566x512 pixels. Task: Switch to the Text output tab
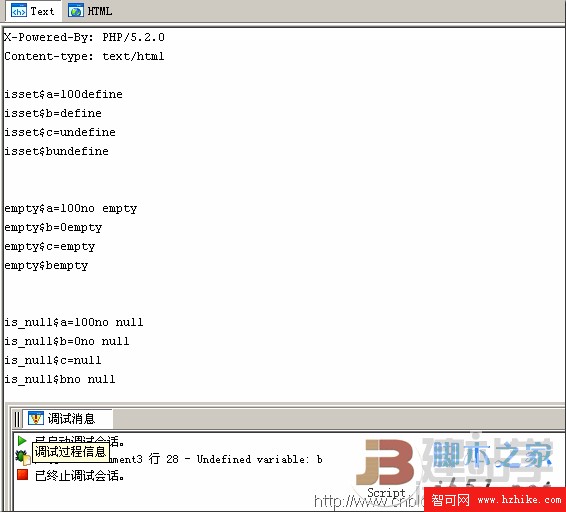click(33, 11)
